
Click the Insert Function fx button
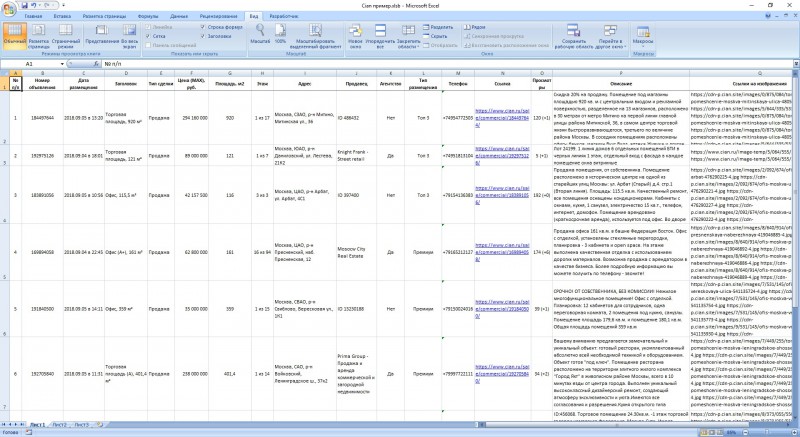click(96, 64)
